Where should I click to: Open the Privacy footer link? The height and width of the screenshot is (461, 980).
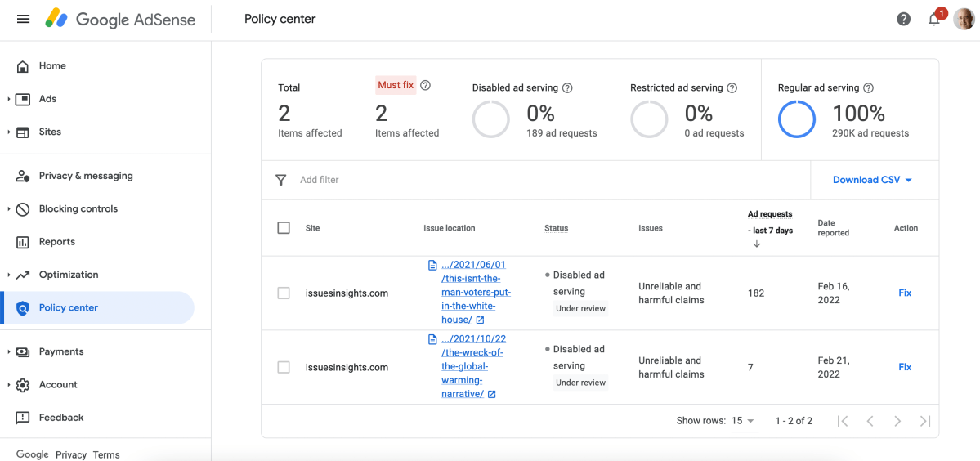click(x=71, y=454)
